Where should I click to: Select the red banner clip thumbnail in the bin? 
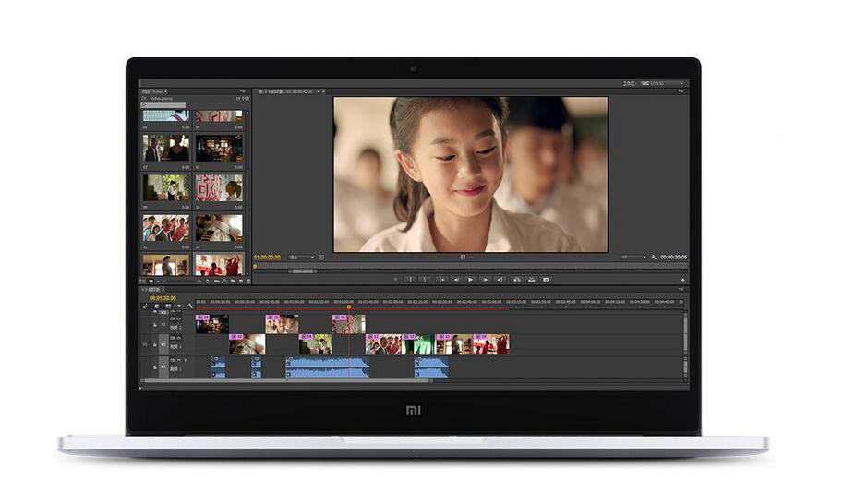pyautogui.click(x=219, y=188)
